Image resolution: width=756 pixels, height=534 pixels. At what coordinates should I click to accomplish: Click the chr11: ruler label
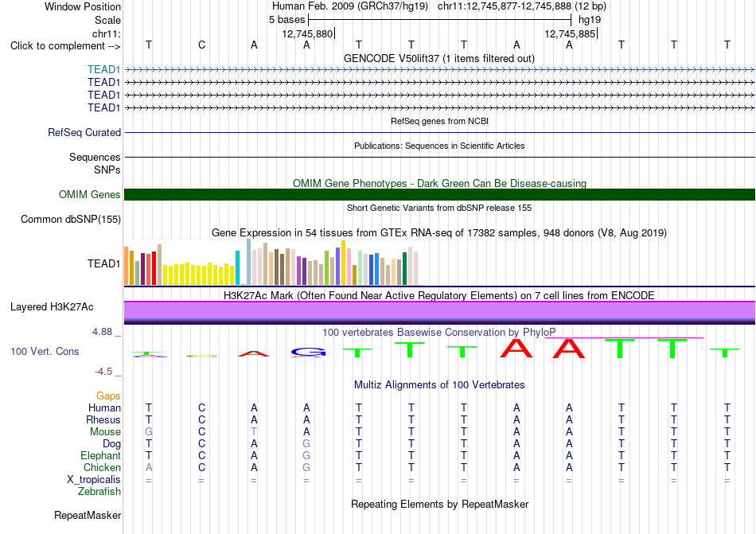pyautogui.click(x=106, y=33)
